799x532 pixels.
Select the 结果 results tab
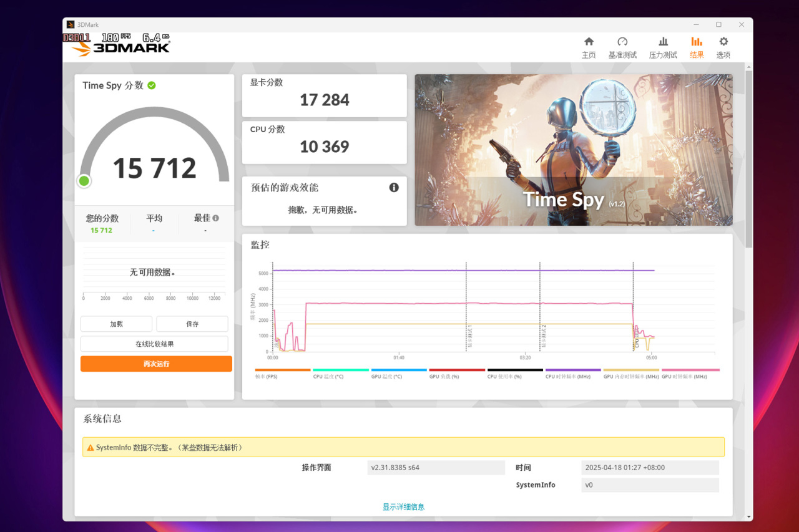(x=697, y=47)
